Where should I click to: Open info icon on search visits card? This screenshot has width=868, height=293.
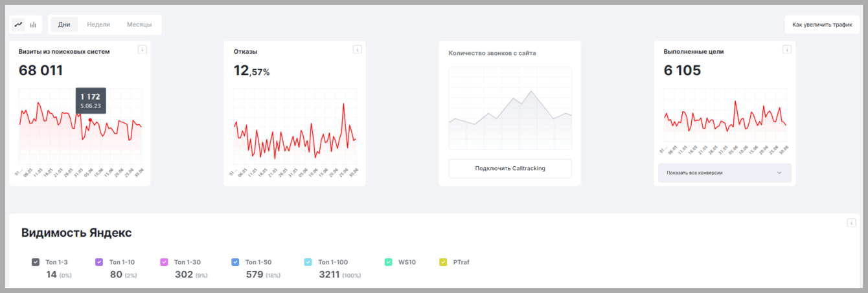[143, 50]
